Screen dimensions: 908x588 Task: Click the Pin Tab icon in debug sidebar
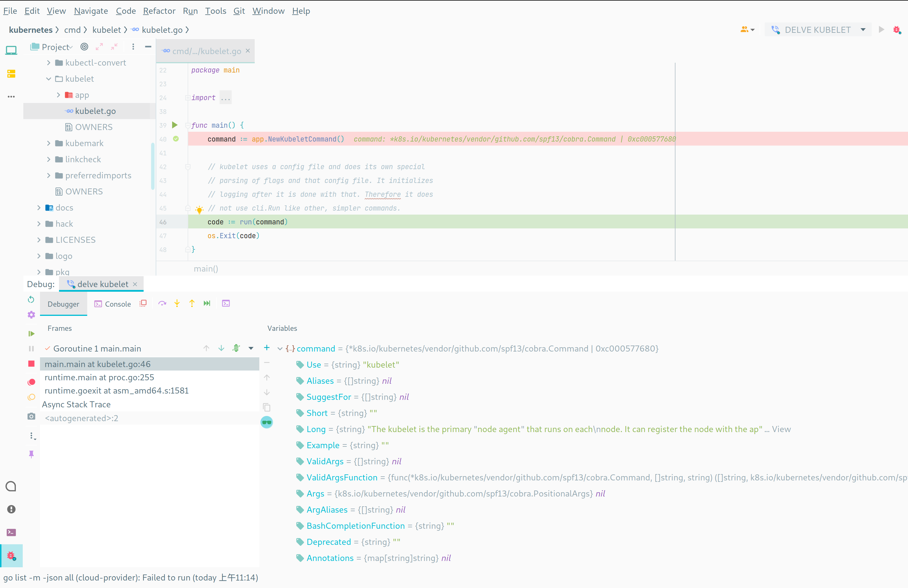coord(31,454)
